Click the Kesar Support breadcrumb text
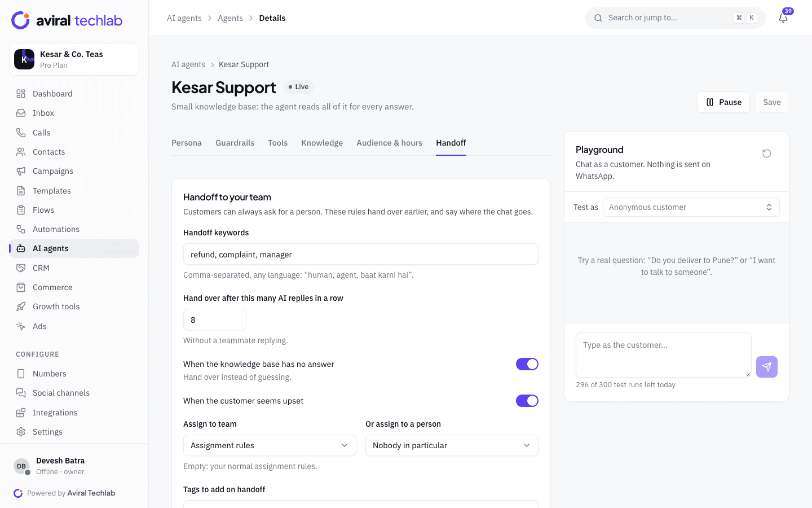This screenshot has height=508, width=812. click(x=244, y=64)
